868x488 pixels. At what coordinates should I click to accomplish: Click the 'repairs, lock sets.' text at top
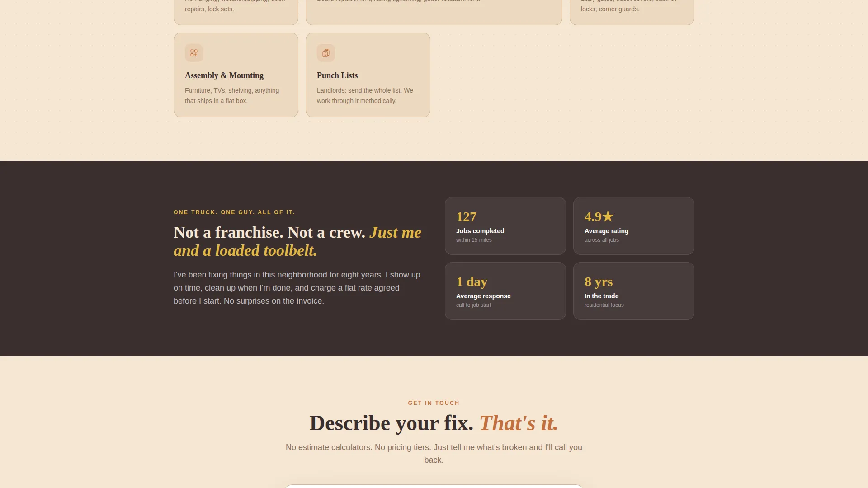pos(209,9)
